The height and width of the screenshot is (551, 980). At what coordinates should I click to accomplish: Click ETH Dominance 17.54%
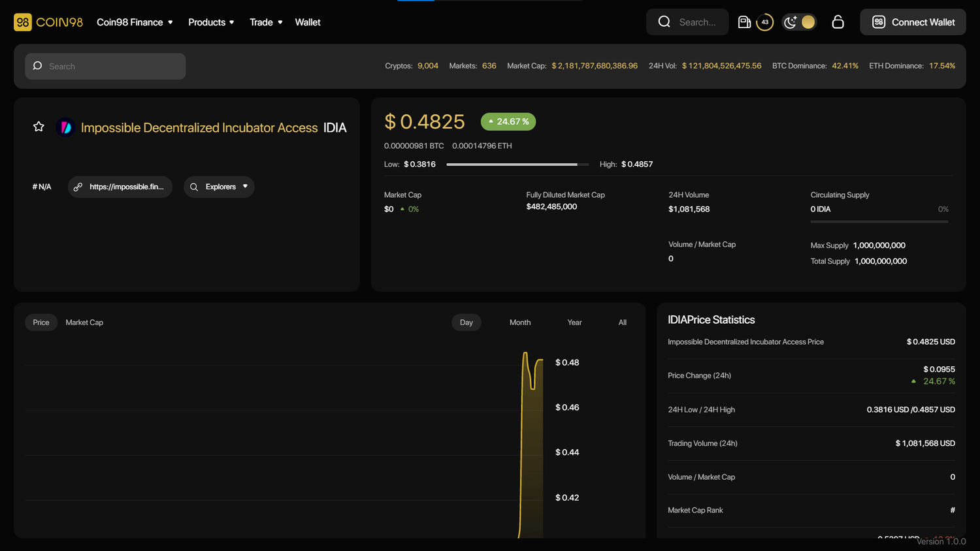point(942,66)
